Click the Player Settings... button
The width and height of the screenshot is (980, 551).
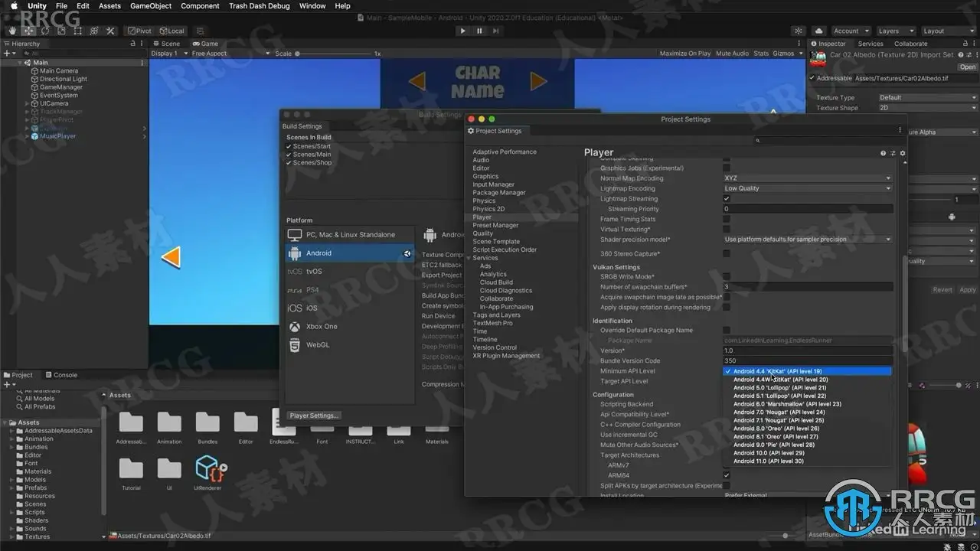(x=314, y=416)
